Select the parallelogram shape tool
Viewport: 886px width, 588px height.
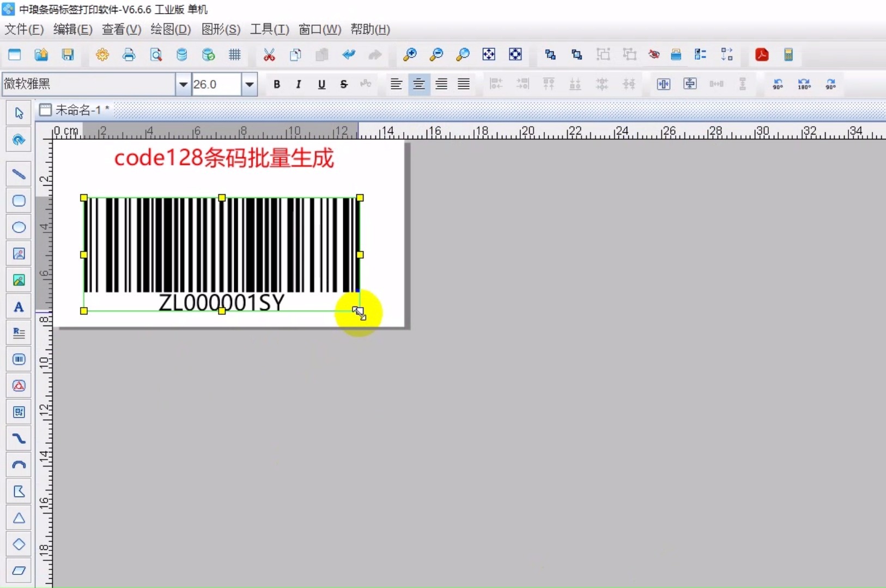[19, 571]
